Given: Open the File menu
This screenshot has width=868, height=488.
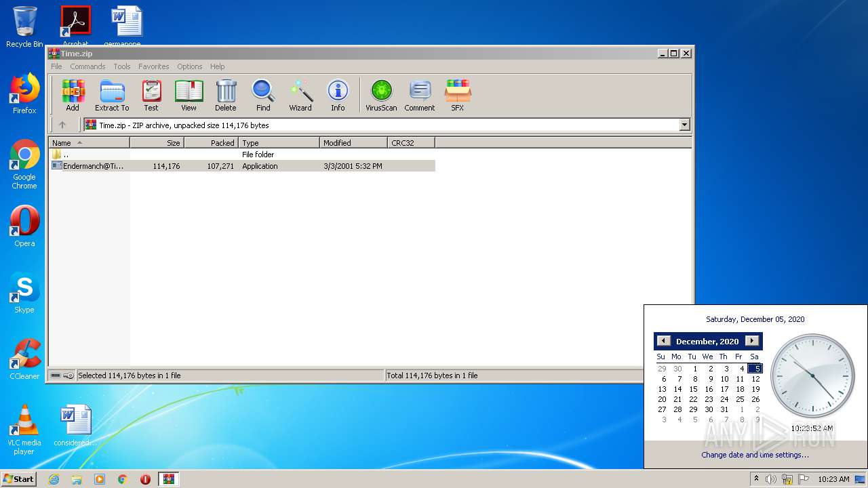Looking at the screenshot, I should tap(56, 66).
